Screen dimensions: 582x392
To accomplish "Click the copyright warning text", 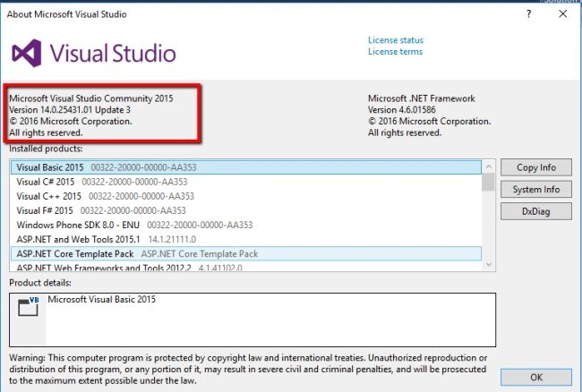I will [248, 370].
